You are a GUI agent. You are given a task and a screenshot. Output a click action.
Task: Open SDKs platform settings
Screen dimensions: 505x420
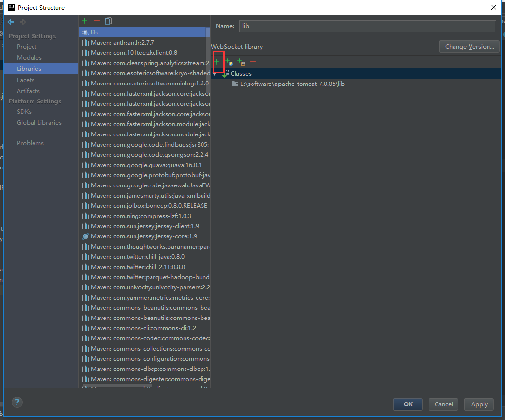24,112
